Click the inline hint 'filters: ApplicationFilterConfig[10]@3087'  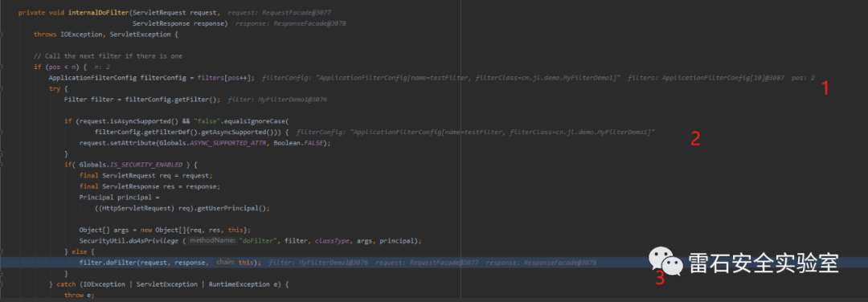[706, 78]
